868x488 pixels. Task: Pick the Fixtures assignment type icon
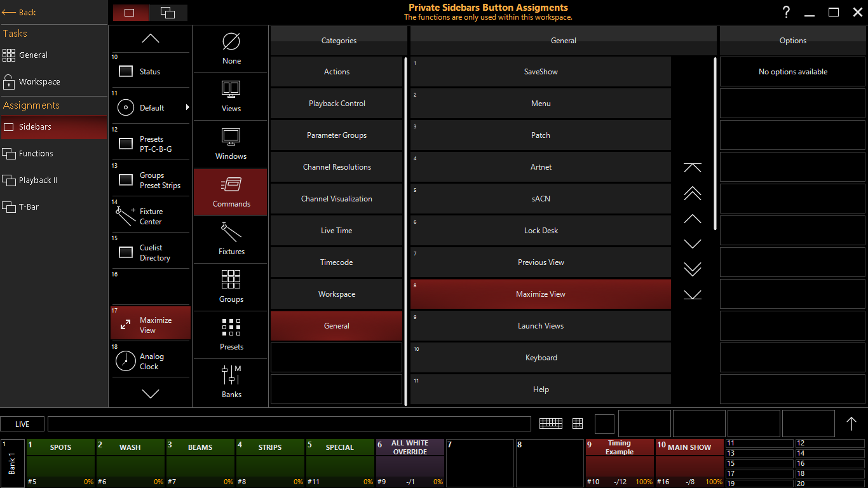[231, 232]
